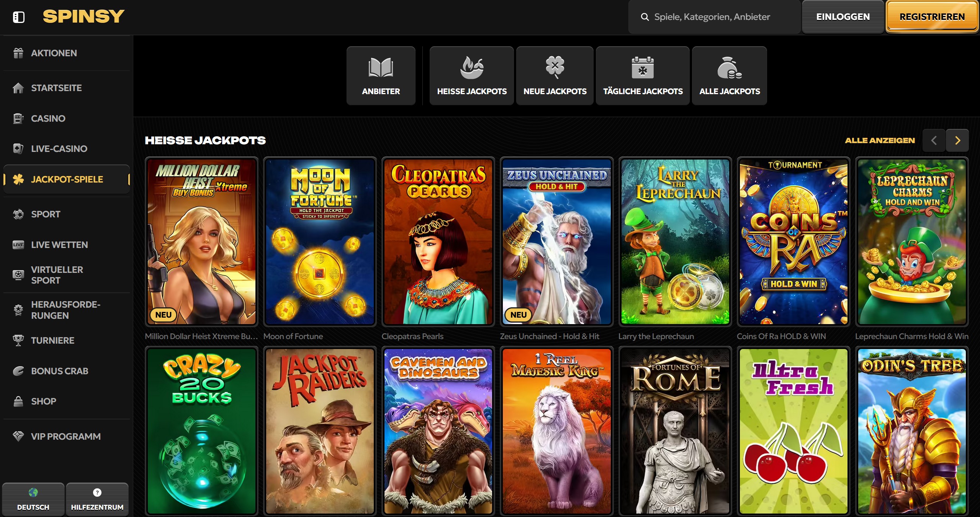980x517 pixels.
Task: Open Deutsch language selector
Action: pyautogui.click(x=33, y=499)
